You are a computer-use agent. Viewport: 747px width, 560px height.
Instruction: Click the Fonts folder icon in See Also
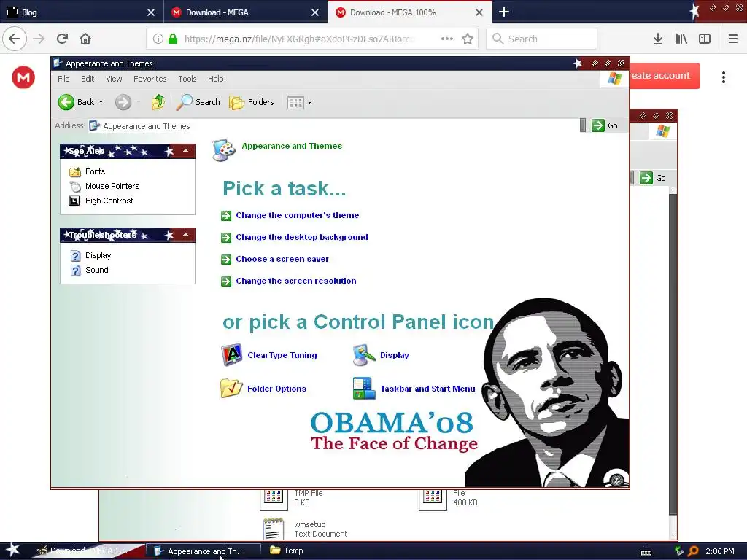coord(75,171)
